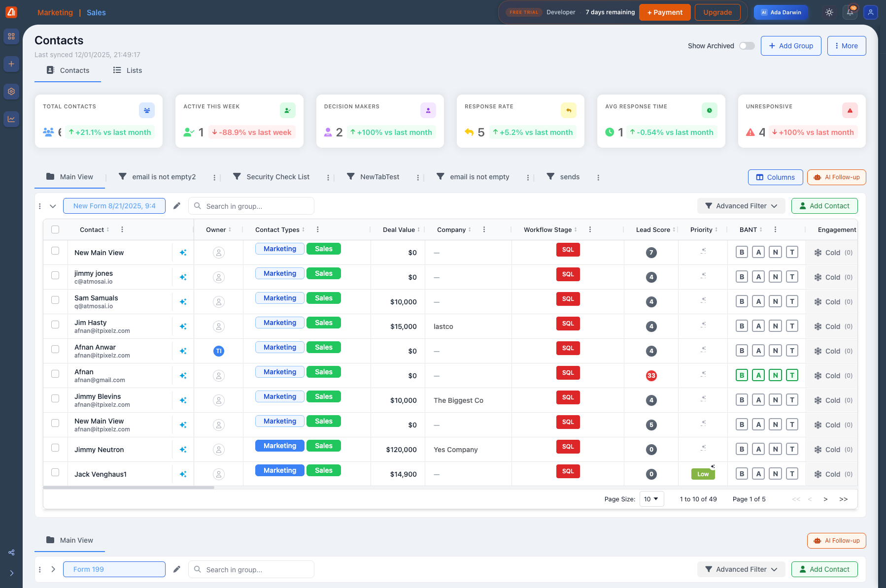Click the Add Group button
886x588 pixels.
coord(790,46)
